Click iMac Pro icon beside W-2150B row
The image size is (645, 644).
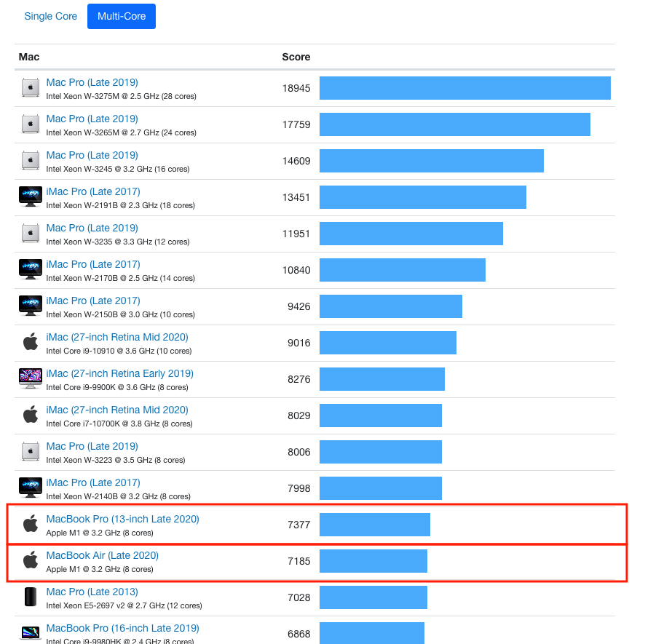coord(31,306)
